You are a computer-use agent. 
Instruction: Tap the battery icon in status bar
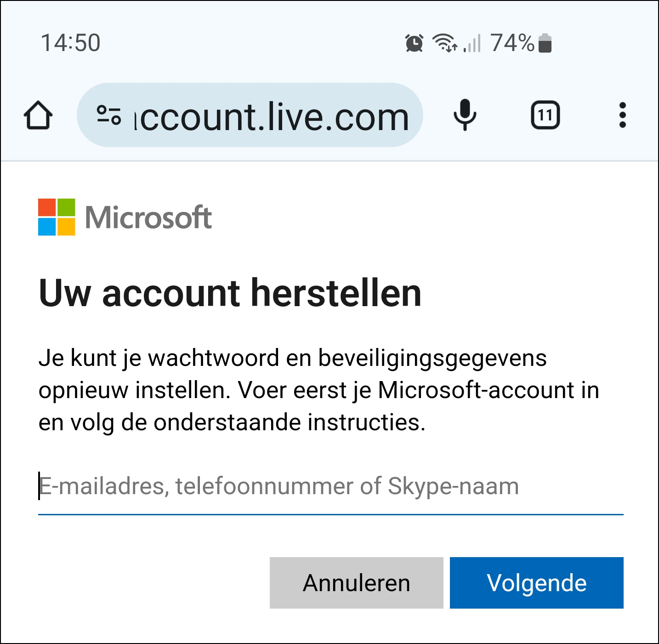point(545,43)
